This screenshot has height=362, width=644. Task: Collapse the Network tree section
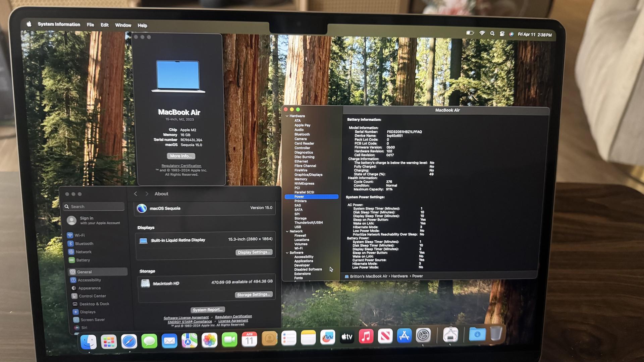tap(287, 231)
